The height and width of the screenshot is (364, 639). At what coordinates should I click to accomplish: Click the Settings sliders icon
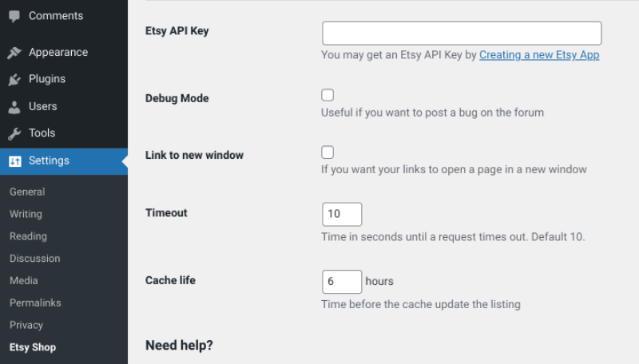(15, 161)
